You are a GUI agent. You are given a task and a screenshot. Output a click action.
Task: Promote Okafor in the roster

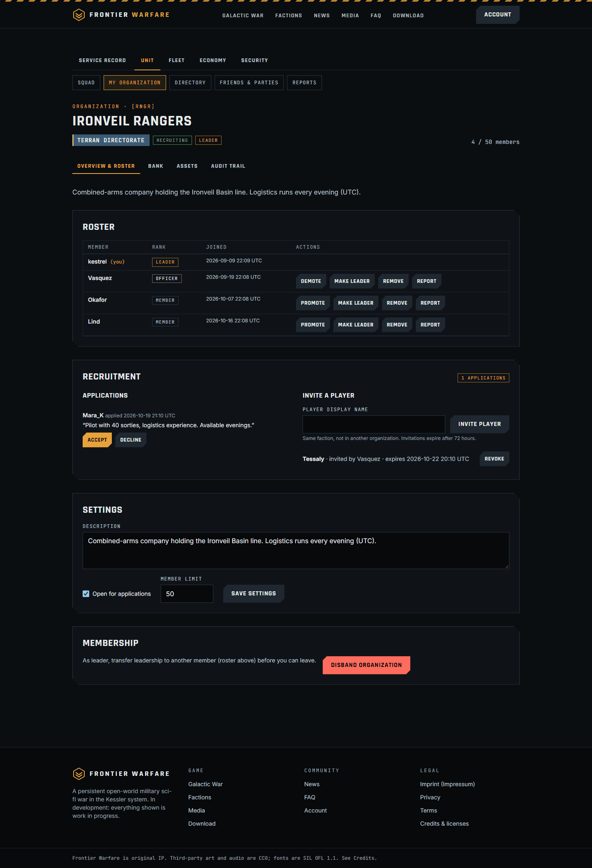[x=313, y=303]
